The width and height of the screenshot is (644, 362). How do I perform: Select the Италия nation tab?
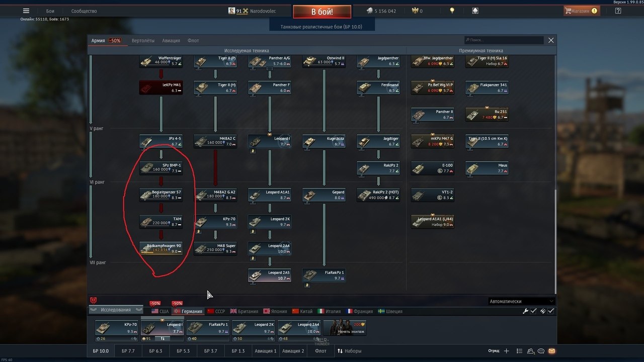pyautogui.click(x=329, y=311)
